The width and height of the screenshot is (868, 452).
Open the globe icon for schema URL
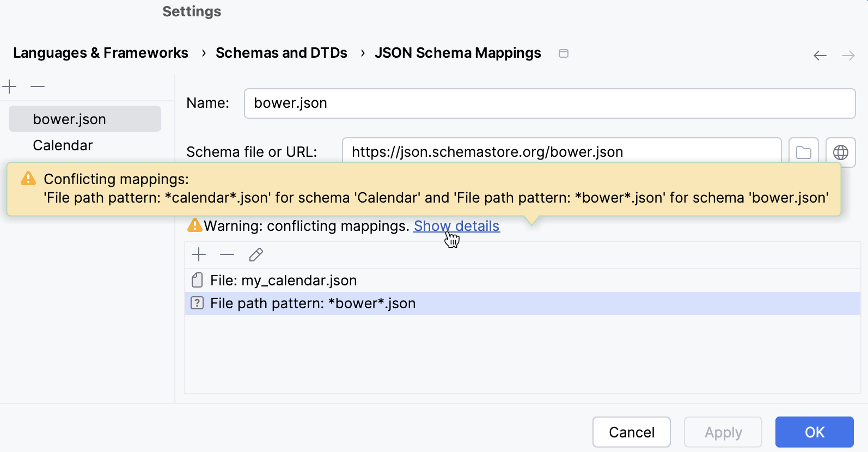[x=840, y=152]
